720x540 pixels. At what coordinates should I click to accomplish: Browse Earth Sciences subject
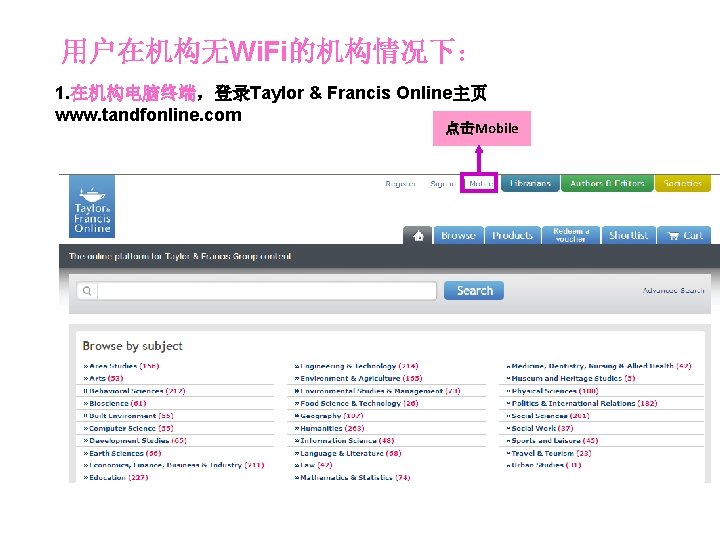click(122, 453)
